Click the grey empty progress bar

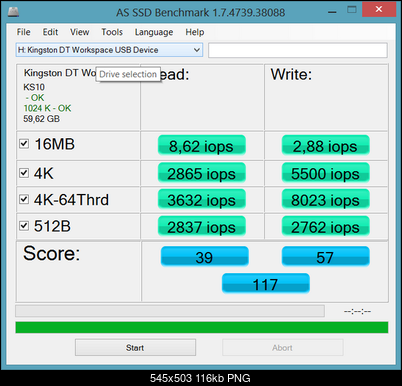tap(170, 311)
